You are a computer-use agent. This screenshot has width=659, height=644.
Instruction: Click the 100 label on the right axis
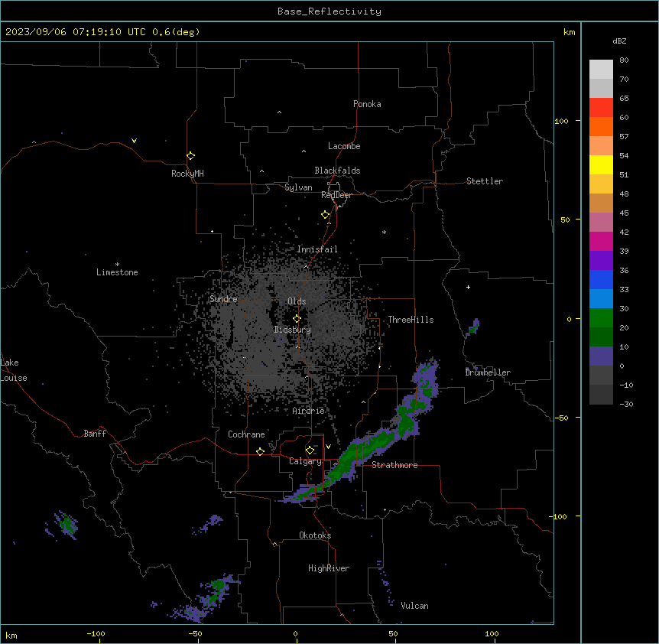point(561,121)
